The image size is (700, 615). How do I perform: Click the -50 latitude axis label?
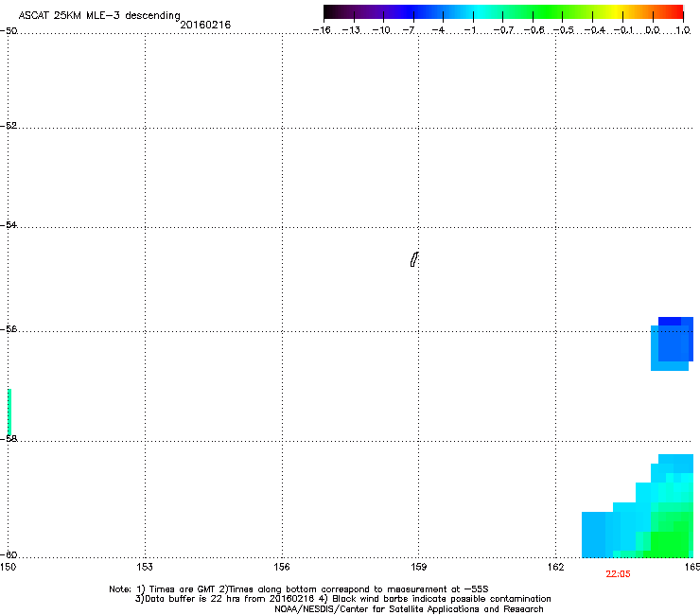click(x=9, y=31)
